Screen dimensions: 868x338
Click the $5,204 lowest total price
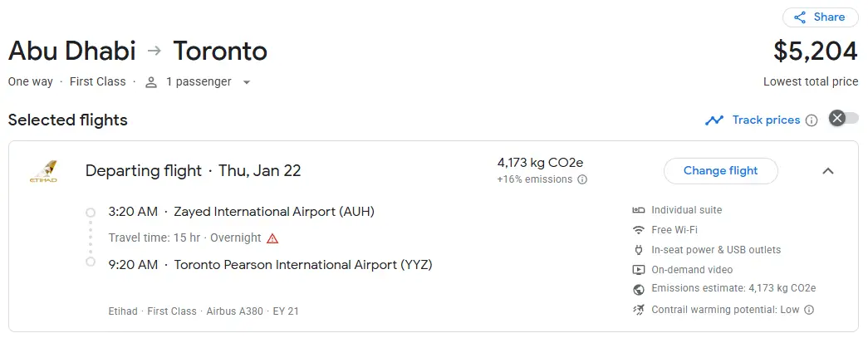click(815, 51)
